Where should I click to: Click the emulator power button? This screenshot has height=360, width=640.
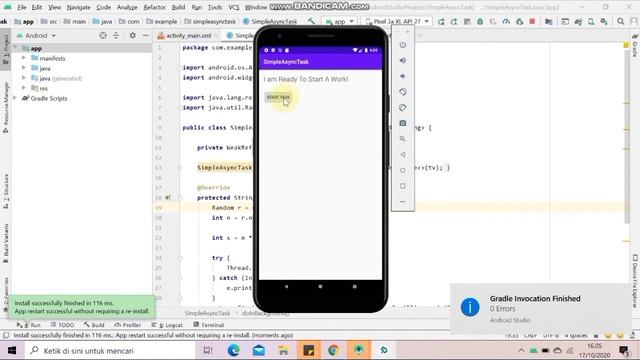[402, 44]
